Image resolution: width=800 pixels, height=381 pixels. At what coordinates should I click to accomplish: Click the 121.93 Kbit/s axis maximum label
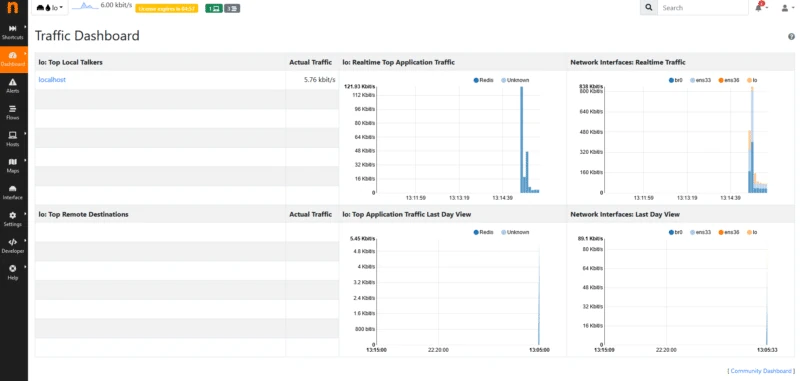(x=360, y=86)
